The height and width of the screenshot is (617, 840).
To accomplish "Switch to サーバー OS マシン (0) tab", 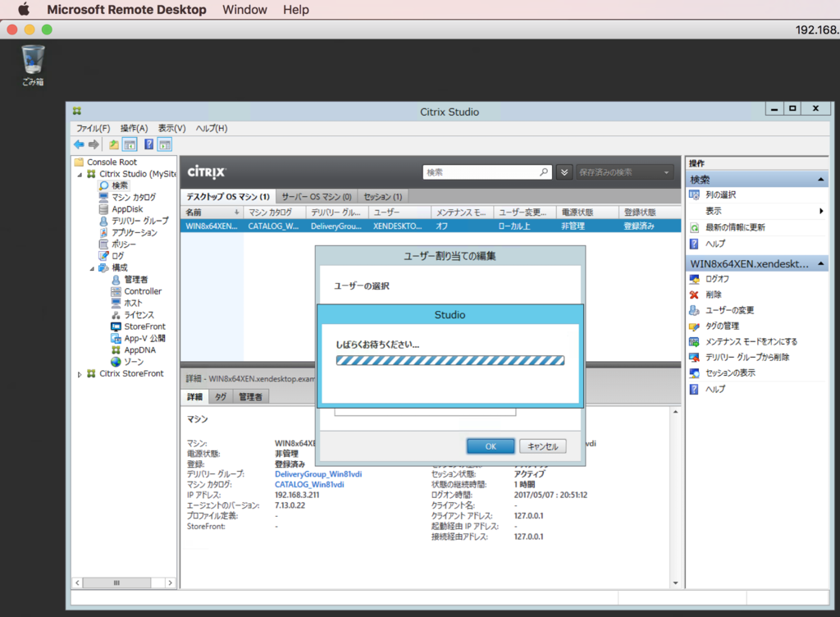I will pyautogui.click(x=317, y=197).
